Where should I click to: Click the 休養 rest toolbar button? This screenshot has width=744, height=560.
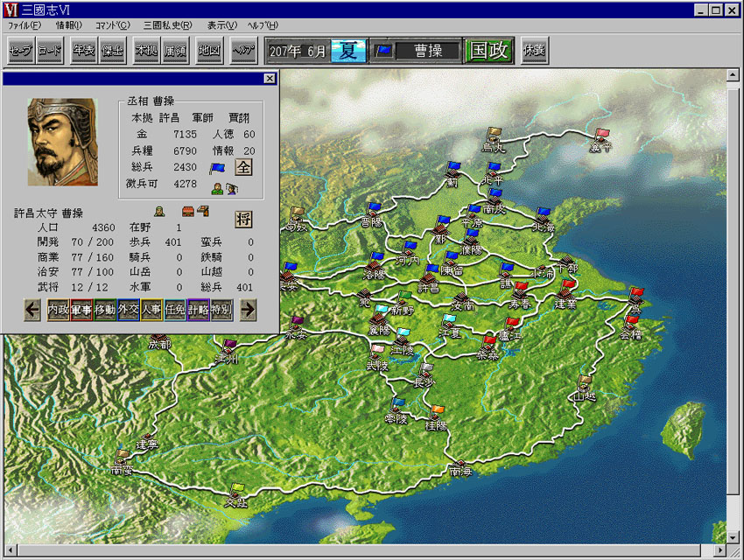[534, 51]
